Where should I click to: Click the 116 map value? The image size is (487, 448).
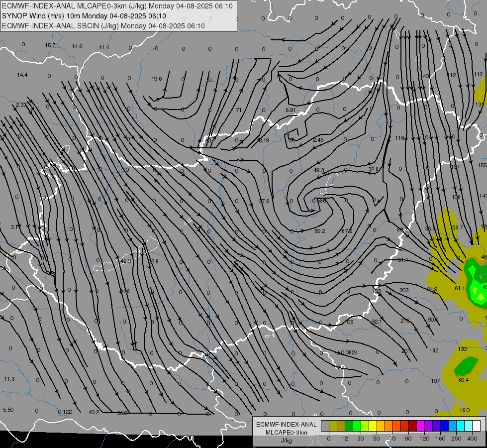click(x=400, y=138)
